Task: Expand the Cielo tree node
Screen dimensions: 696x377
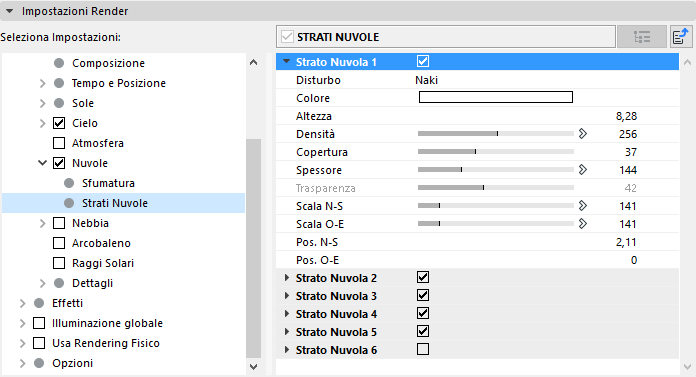Action: [x=42, y=123]
